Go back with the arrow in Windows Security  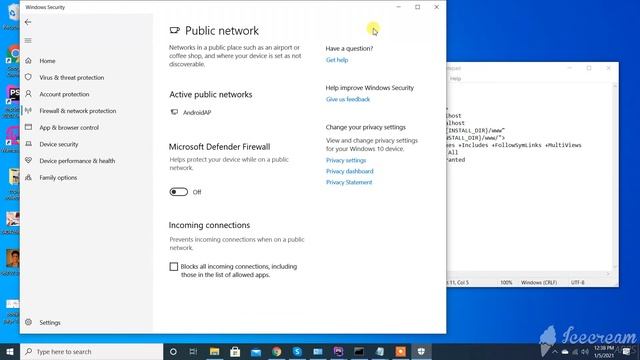point(28,22)
